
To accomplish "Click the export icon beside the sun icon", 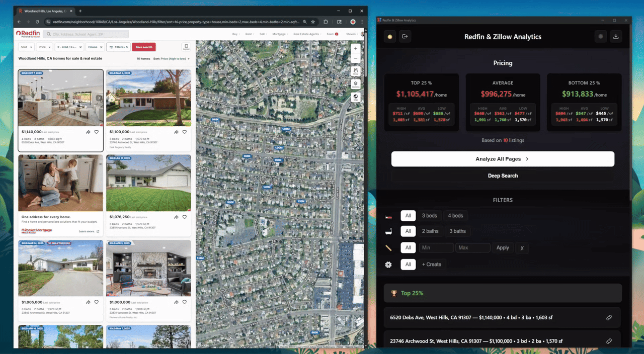I will pos(405,36).
